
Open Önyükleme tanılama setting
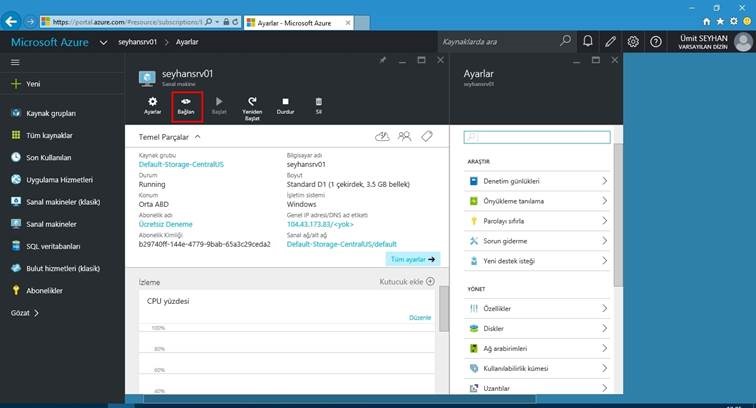[x=537, y=201]
